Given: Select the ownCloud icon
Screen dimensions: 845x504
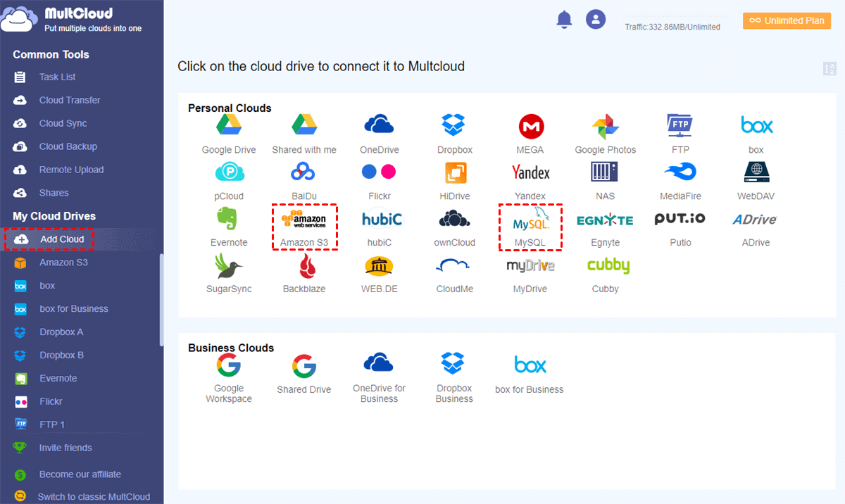Looking at the screenshot, I should tap(454, 227).
